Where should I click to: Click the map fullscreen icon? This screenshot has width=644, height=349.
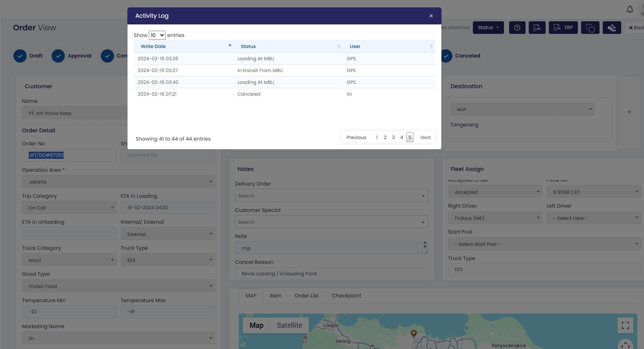tap(625, 325)
